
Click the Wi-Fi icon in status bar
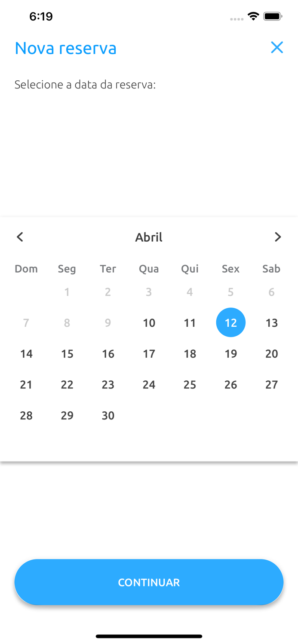point(253,16)
